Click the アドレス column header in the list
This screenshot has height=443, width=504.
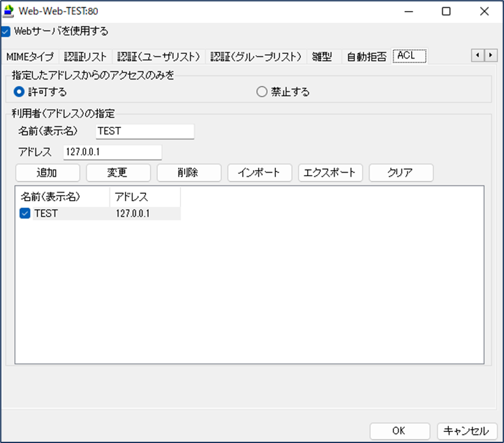pyautogui.click(x=144, y=197)
